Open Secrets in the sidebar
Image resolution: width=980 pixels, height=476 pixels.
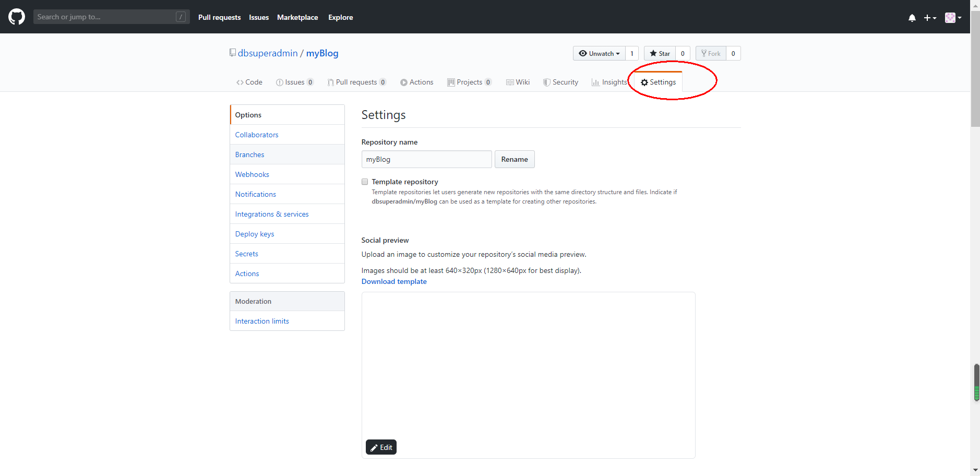(287, 254)
